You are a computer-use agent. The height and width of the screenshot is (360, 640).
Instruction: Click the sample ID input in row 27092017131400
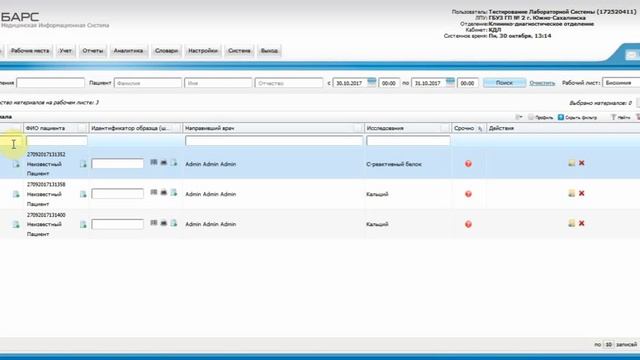coord(118,224)
